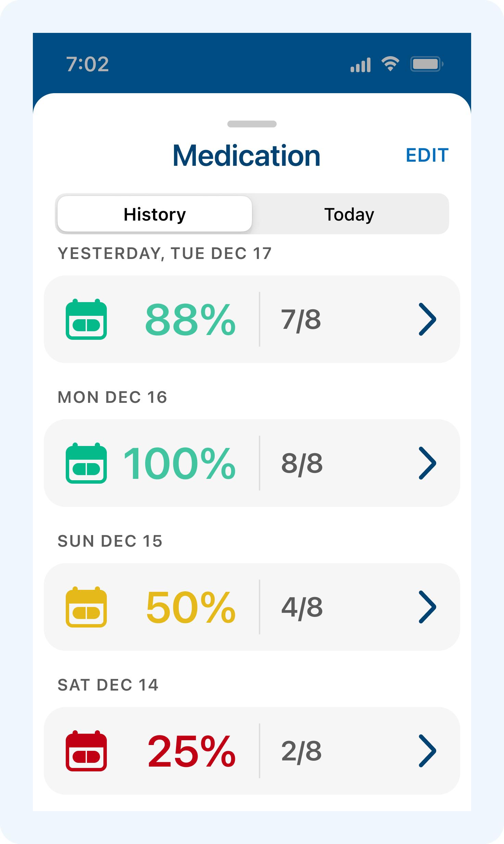Viewport: 504px width, 844px height.
Task: Select the 88% adherence value
Action: pyautogui.click(x=190, y=320)
